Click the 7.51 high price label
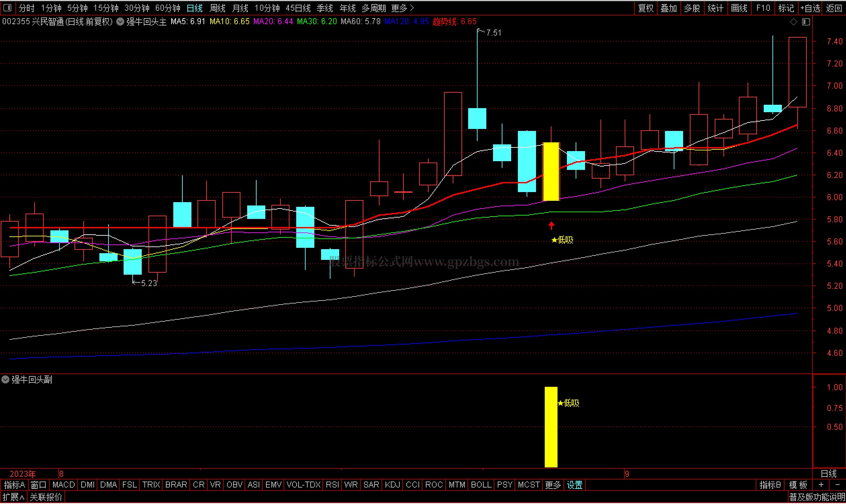This screenshot has width=846, height=504. 493,33
